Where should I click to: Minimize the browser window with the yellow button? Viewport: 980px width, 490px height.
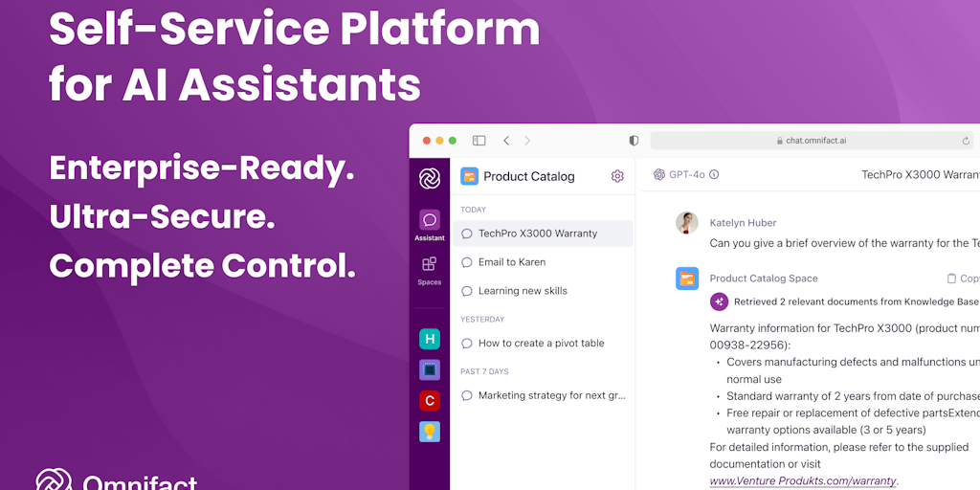(439, 141)
